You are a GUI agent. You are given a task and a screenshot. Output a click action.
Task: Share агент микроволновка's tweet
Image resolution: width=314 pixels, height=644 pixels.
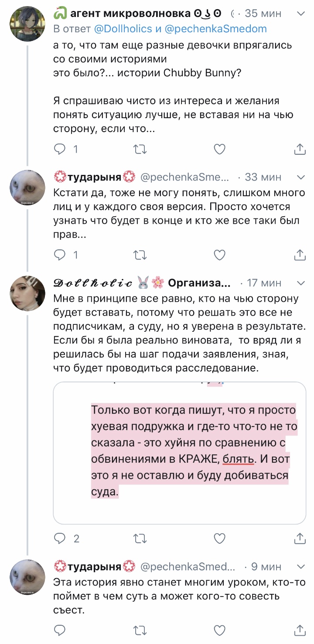tap(300, 150)
